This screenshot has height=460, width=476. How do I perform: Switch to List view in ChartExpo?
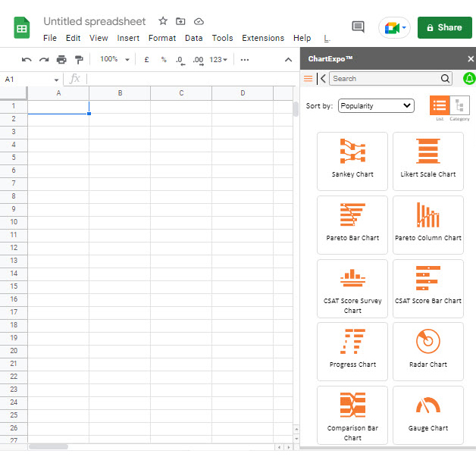point(440,105)
